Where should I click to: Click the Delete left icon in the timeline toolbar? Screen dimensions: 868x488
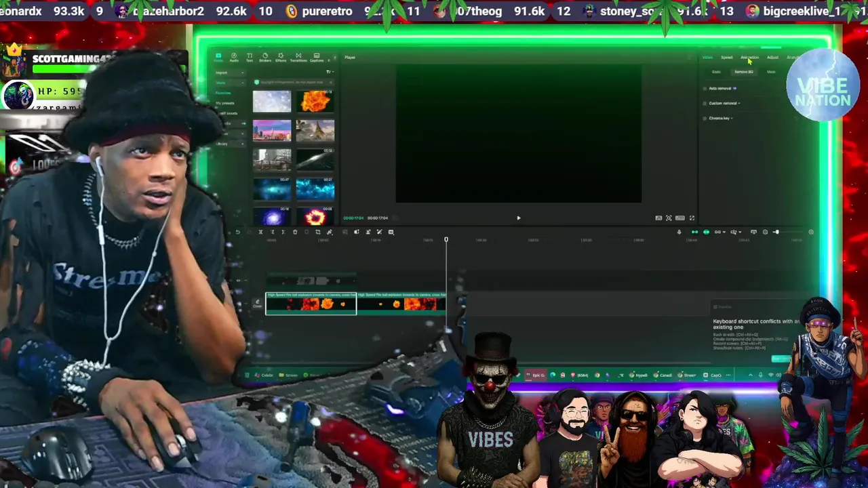point(272,232)
